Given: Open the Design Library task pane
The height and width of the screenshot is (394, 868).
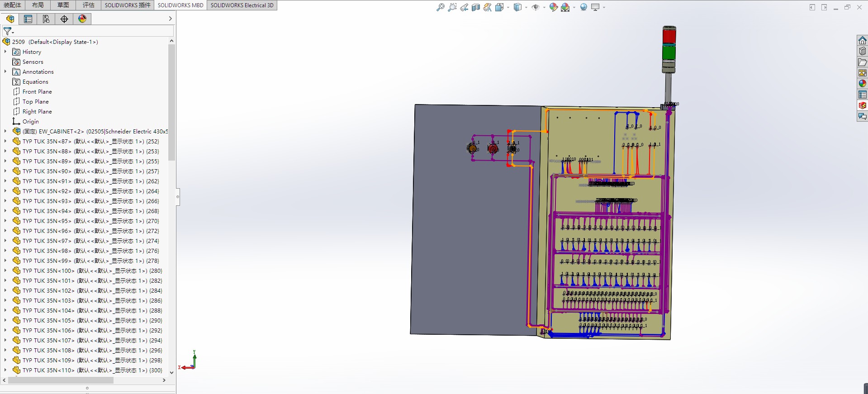Looking at the screenshot, I should click(x=863, y=51).
